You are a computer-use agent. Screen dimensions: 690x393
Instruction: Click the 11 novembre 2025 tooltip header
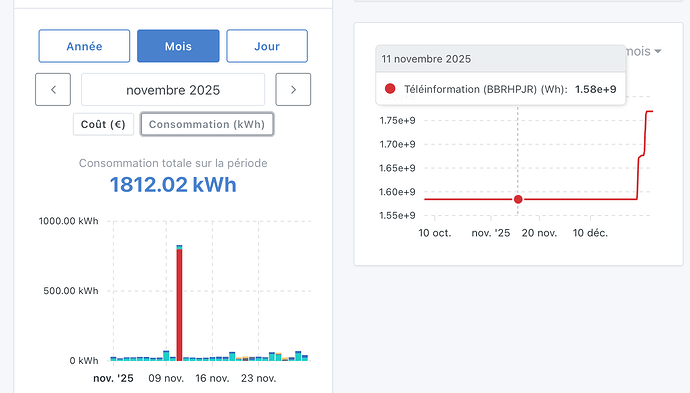tap(500, 59)
